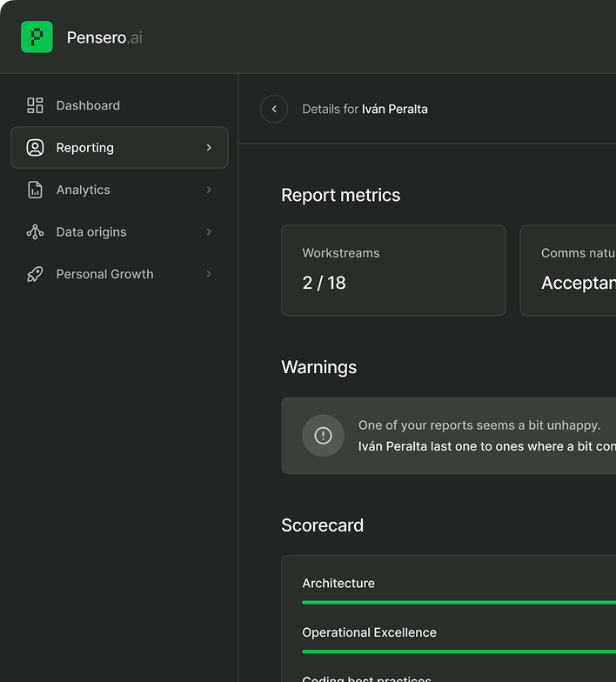616x682 pixels.
Task: Go back using the circular arrow button
Action: [274, 109]
